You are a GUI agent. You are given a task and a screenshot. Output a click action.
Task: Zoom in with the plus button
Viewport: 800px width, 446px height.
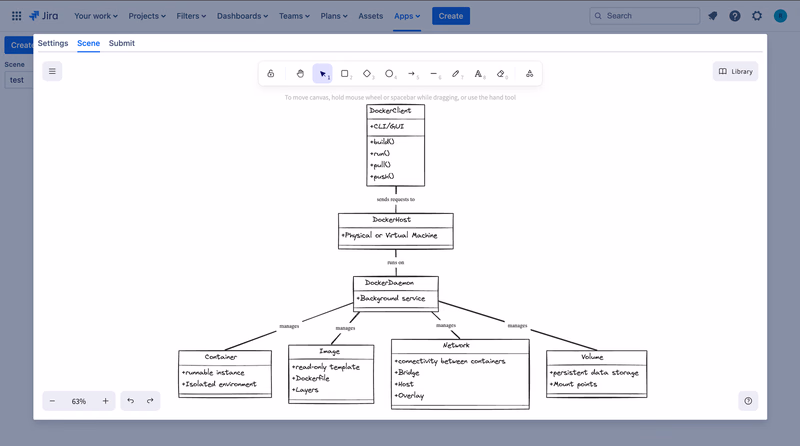point(105,401)
